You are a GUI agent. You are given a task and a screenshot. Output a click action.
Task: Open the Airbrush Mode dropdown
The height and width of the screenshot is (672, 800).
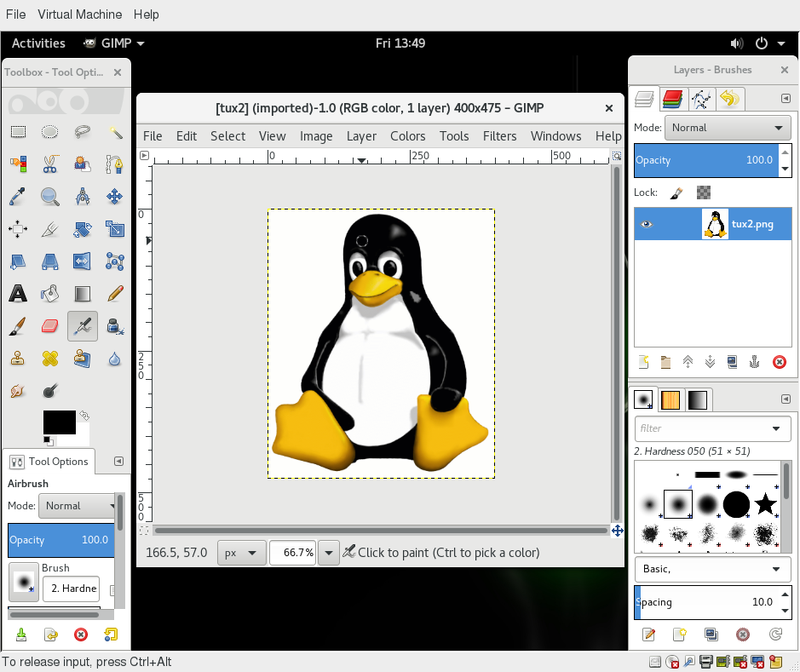(78, 506)
